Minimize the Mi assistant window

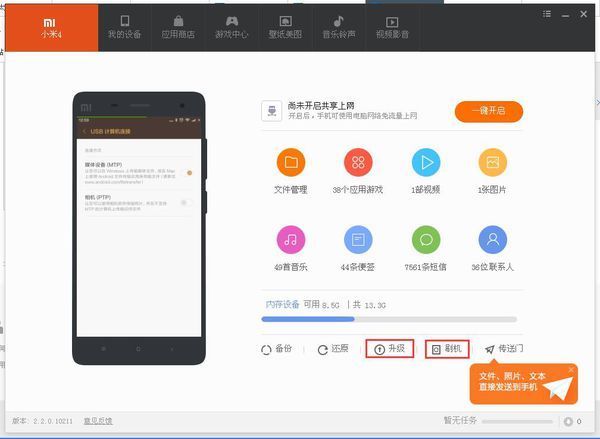(565, 15)
